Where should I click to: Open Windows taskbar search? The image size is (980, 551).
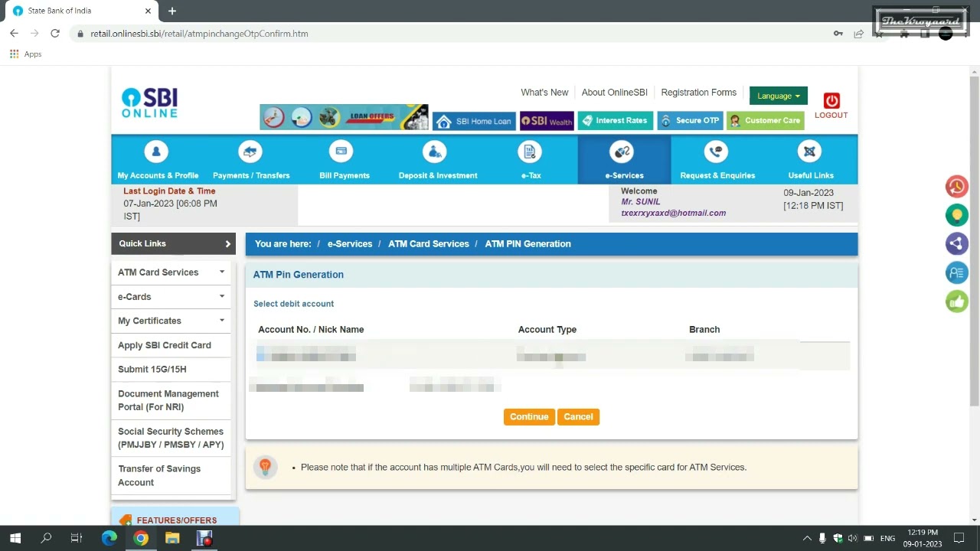(46, 539)
